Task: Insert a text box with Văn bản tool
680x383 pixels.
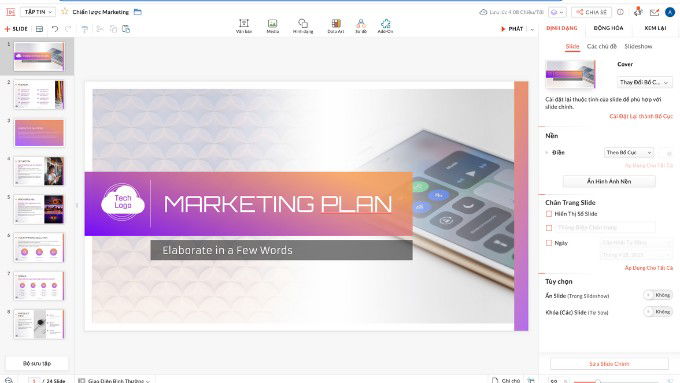Action: pos(244,26)
